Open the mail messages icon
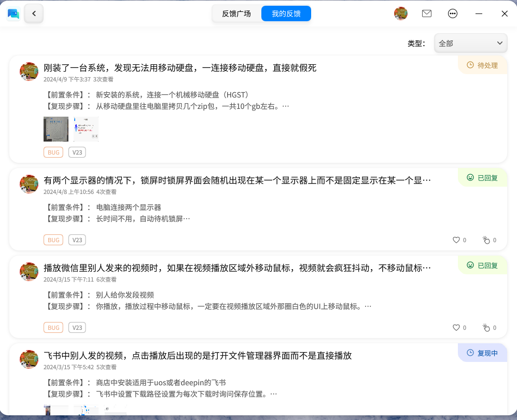The height and width of the screenshot is (420, 517). [427, 13]
